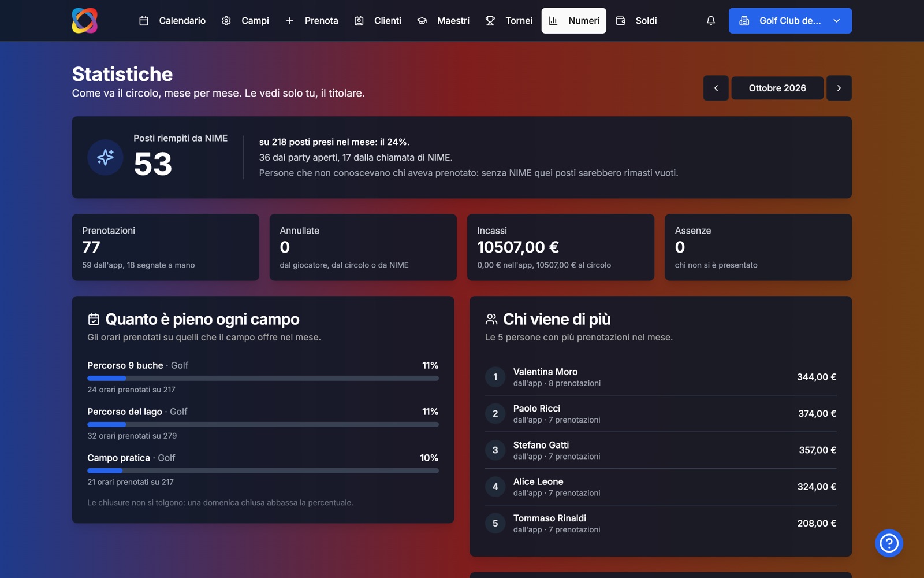Click the colorful app logo
This screenshot has width=924, height=578.
point(84,21)
